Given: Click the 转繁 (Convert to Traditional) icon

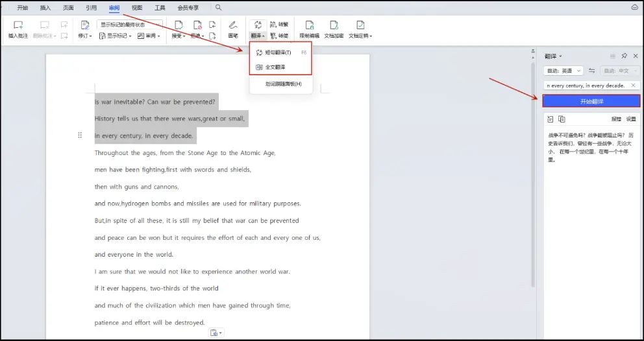Looking at the screenshot, I should point(279,25).
